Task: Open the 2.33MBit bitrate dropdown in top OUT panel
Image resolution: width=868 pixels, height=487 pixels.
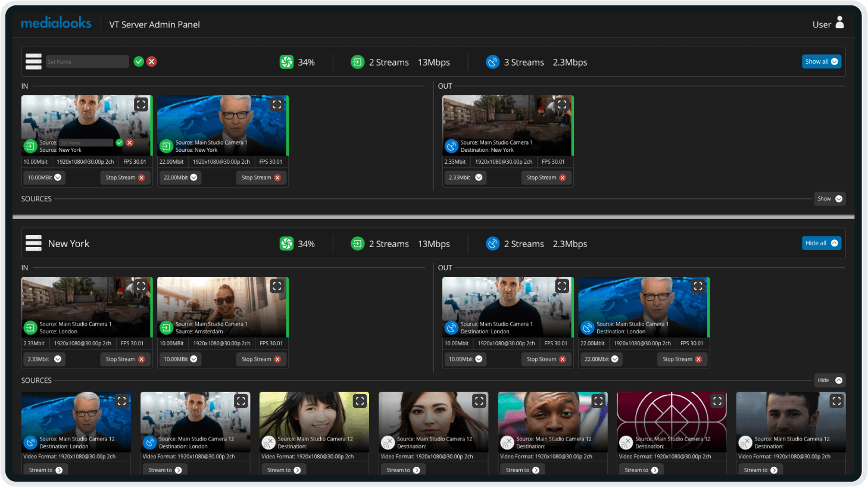Action: pos(464,177)
